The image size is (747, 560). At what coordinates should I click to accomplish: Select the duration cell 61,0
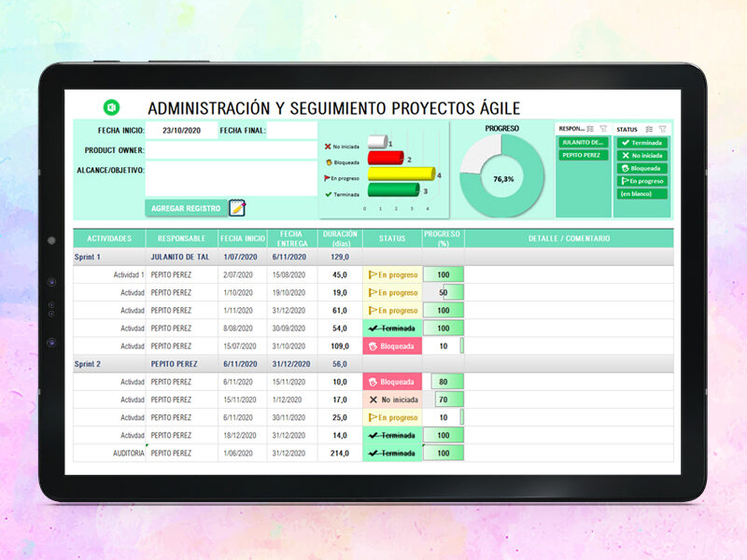[x=340, y=311]
